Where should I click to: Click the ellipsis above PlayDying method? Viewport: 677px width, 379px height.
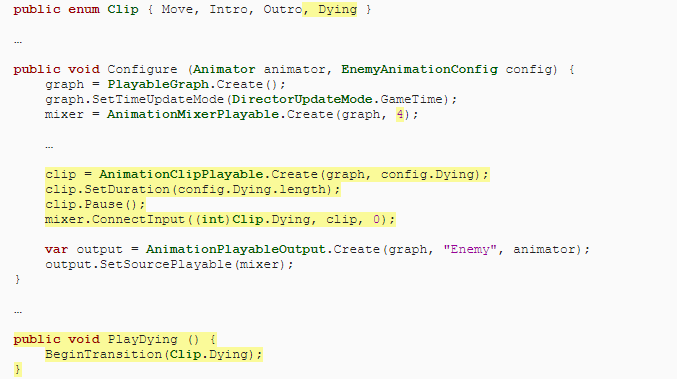tap(18, 312)
